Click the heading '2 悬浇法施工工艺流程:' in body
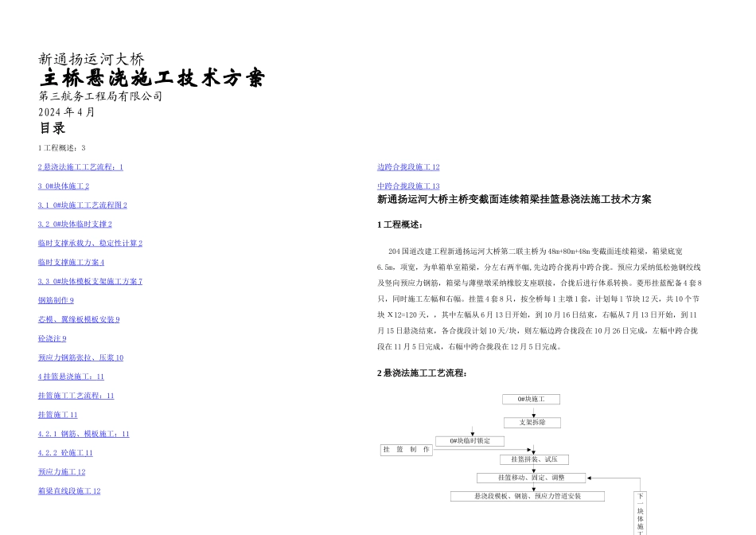The image size is (756, 535). click(x=422, y=373)
